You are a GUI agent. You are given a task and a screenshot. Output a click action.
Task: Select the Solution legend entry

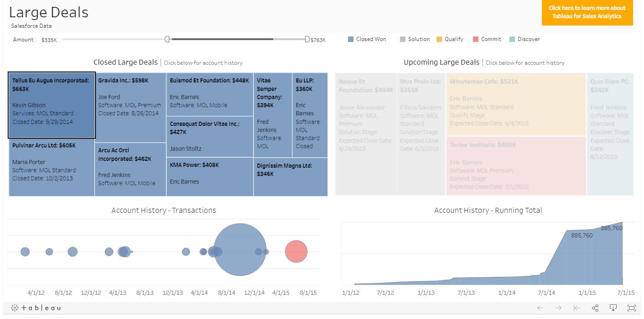click(402, 39)
